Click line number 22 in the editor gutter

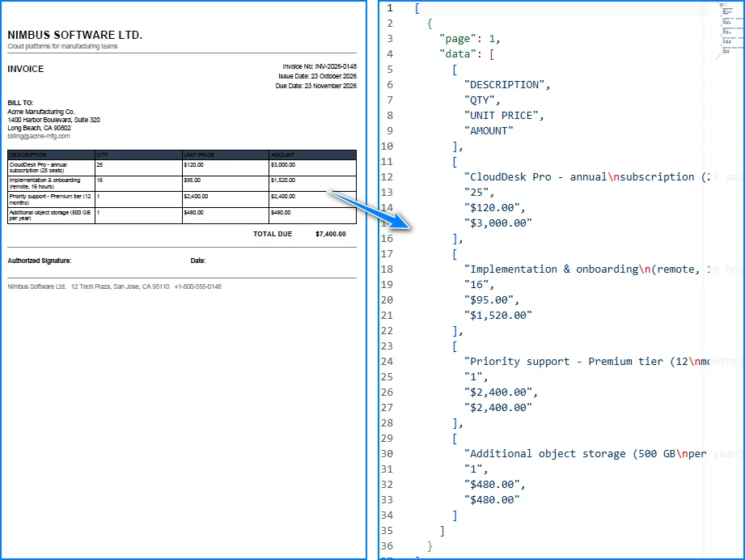pyautogui.click(x=387, y=331)
